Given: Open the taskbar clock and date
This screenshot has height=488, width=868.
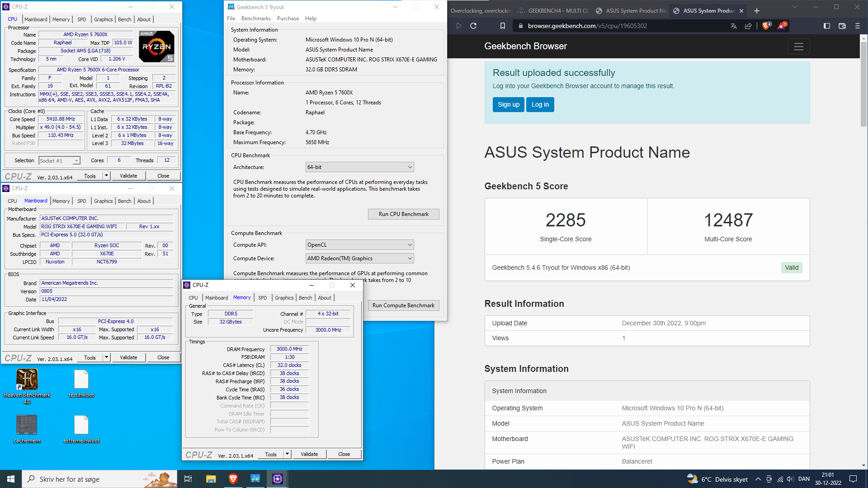Looking at the screenshot, I should click(828, 479).
